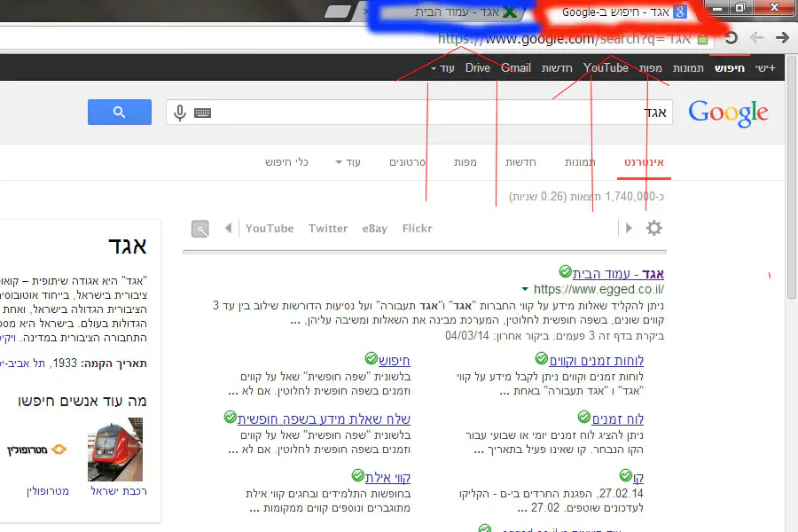
Task: Click the gray magnifier icon beside Flickr bar
Action: pyautogui.click(x=201, y=229)
